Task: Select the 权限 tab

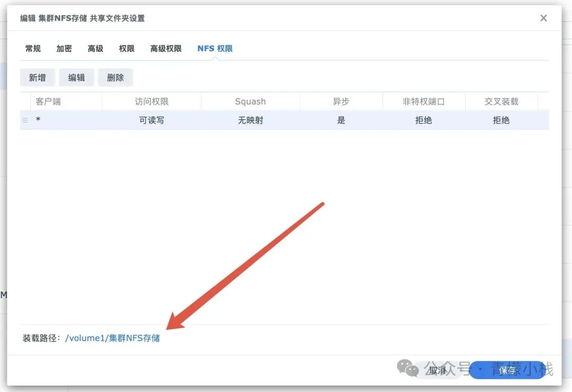Action: [127, 48]
